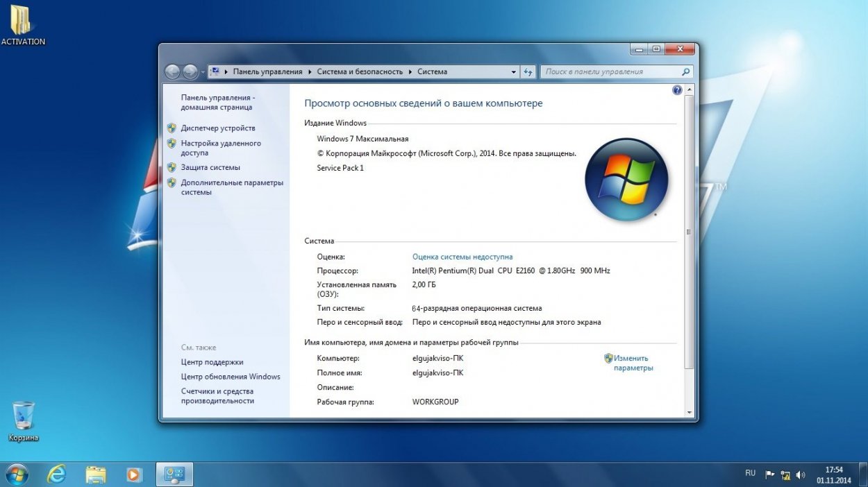Open Диспетчер устройств link

pos(218,128)
